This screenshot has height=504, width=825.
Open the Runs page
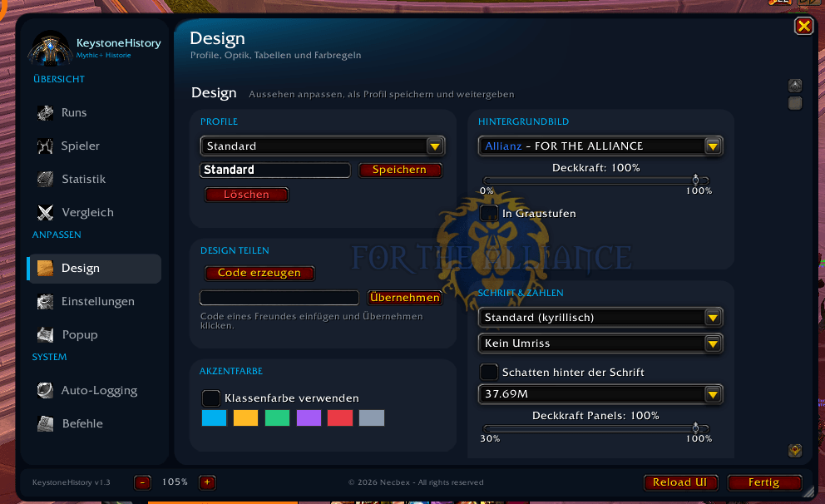pyautogui.click(x=95, y=112)
